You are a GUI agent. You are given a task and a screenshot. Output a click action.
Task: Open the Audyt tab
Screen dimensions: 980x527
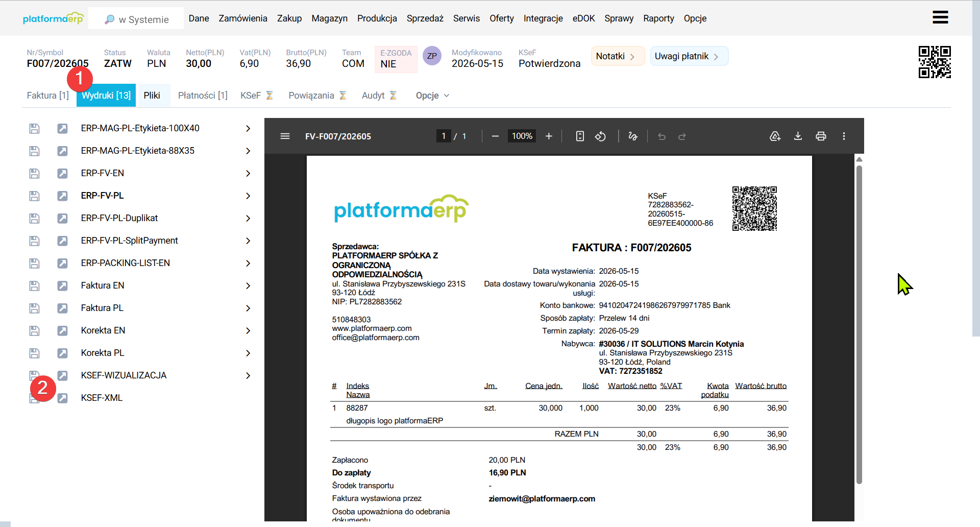point(379,95)
